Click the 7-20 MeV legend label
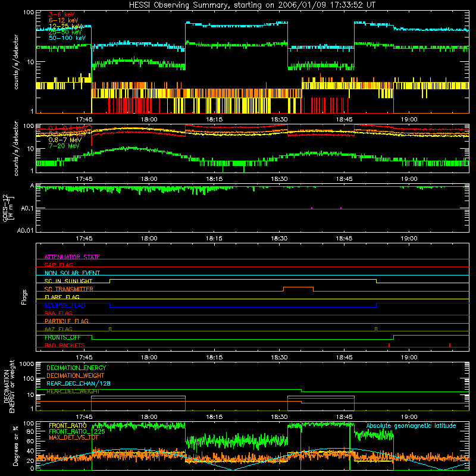 (64, 146)
